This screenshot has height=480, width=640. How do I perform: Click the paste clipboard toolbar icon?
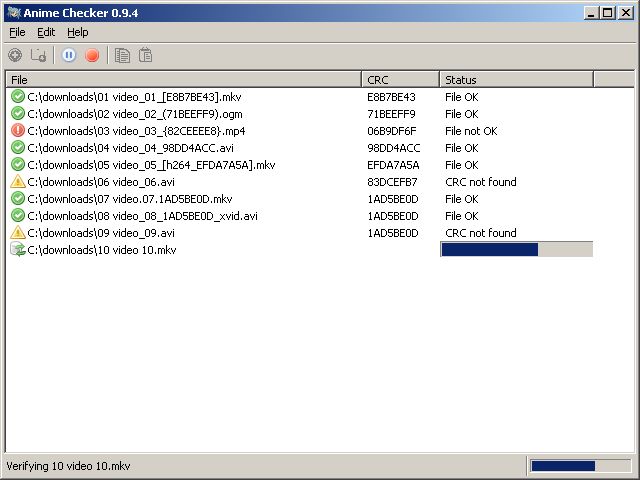point(145,55)
